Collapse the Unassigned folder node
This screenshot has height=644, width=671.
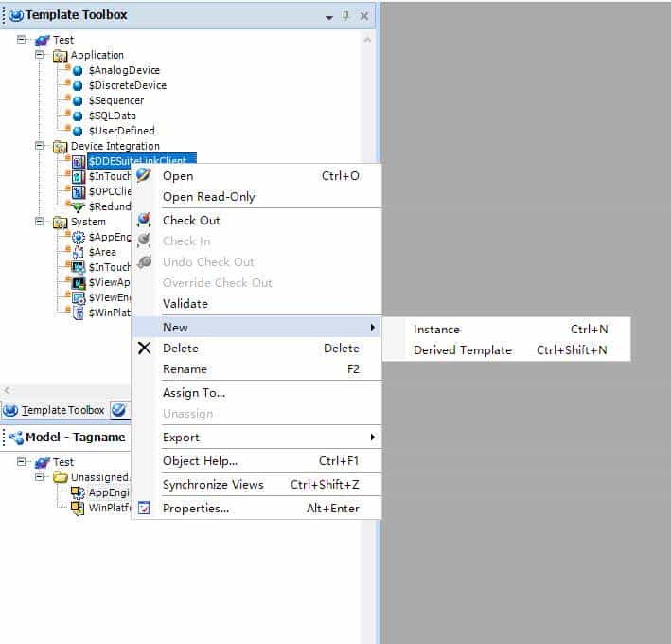click(39, 477)
